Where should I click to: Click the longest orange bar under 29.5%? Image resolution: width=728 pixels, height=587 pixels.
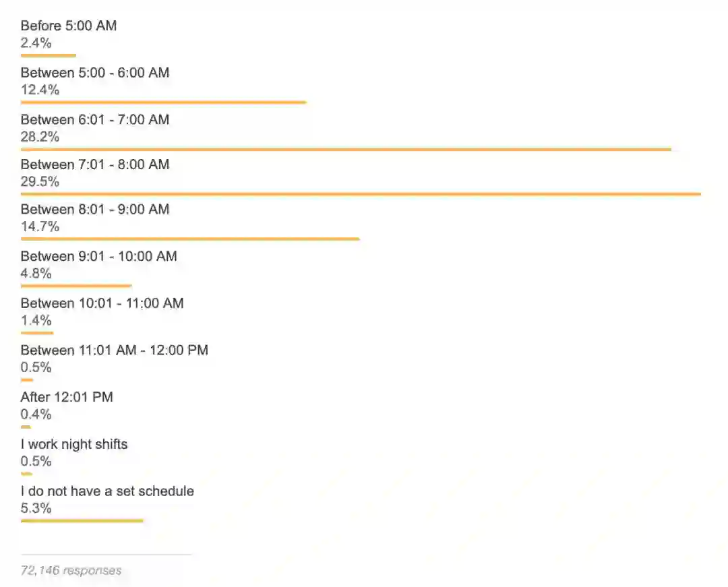(x=361, y=194)
